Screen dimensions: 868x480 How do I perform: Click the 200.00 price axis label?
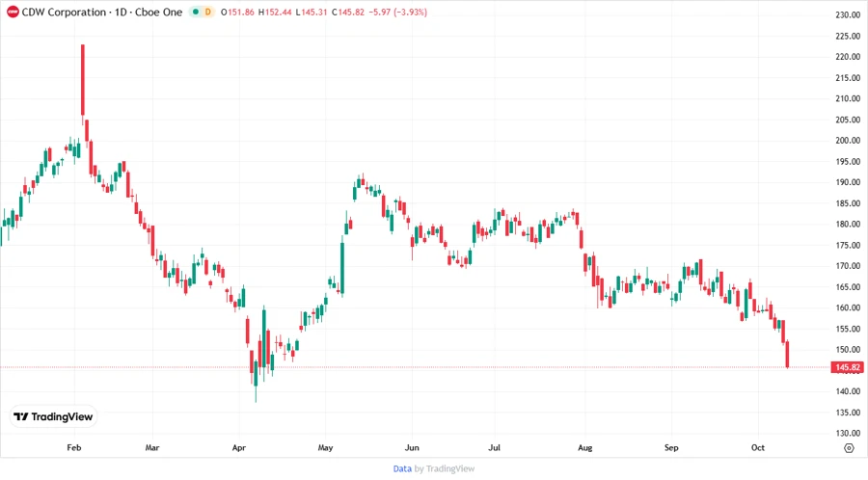click(848, 141)
